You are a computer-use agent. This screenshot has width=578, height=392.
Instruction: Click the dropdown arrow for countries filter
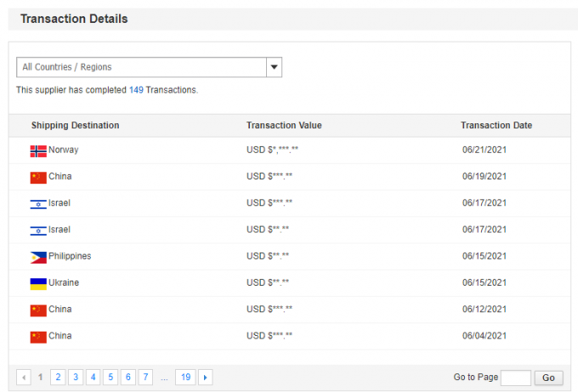tap(274, 67)
